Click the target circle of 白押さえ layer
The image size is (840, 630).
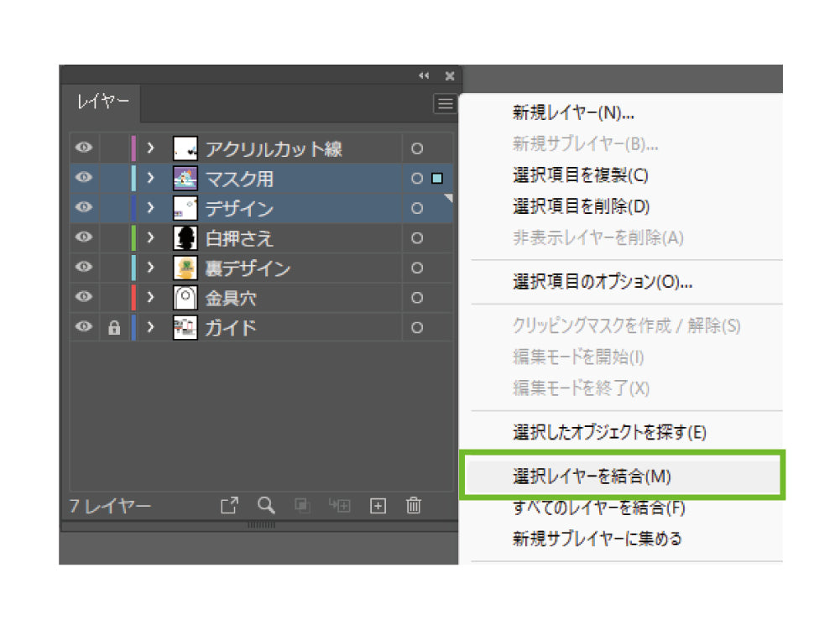coord(417,238)
